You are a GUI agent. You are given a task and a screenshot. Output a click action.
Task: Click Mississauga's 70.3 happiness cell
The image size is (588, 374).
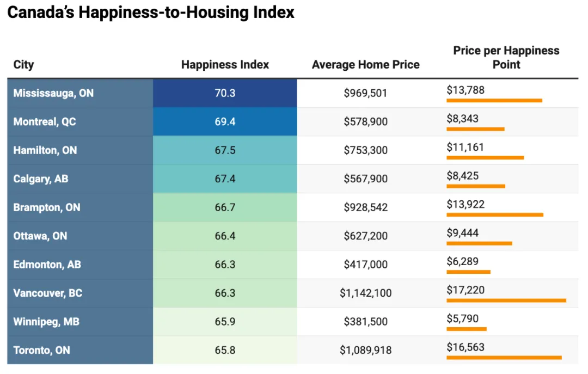point(225,93)
